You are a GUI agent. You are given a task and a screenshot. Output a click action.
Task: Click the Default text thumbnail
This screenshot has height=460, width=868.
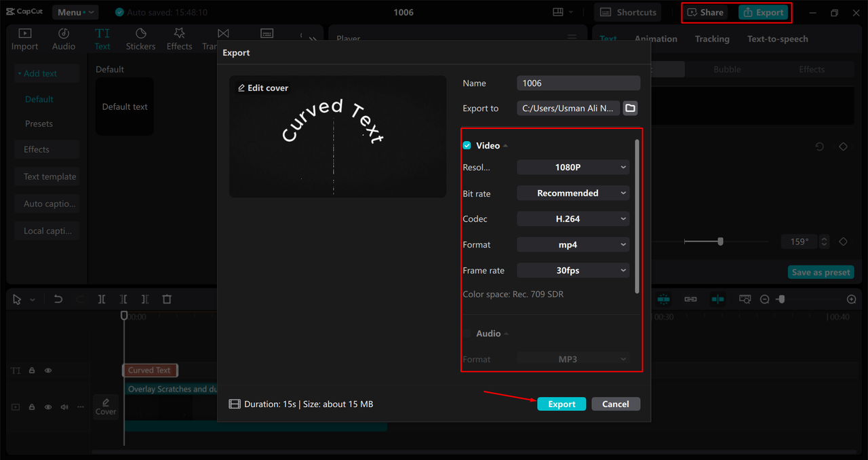click(x=125, y=107)
